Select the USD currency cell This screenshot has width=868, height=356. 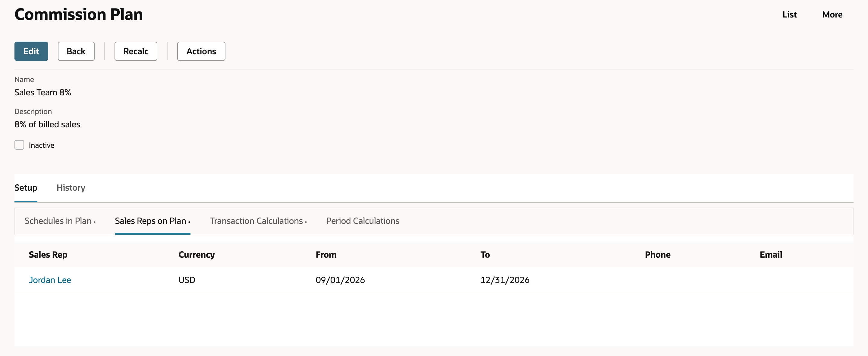coord(187,280)
